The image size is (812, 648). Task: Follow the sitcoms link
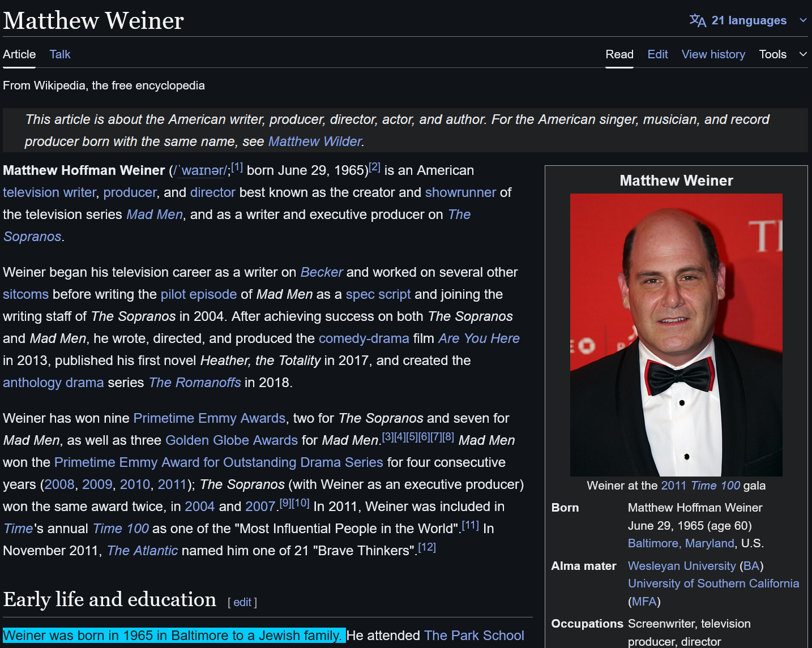pos(25,294)
